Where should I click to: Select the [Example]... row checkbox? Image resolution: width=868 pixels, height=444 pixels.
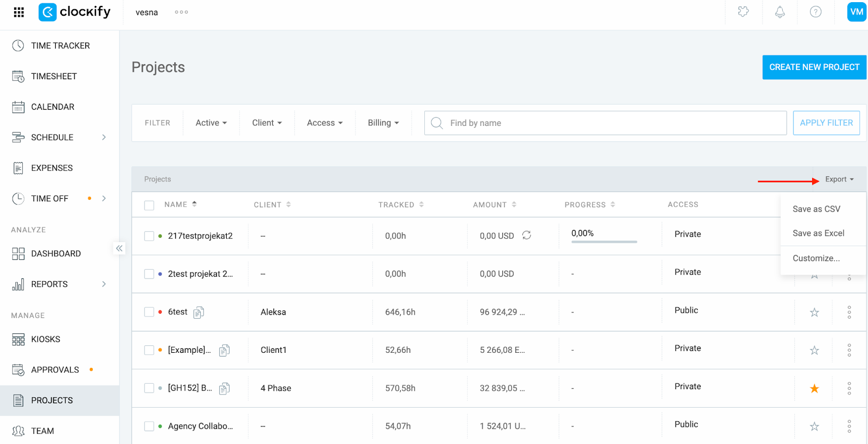[149, 350]
